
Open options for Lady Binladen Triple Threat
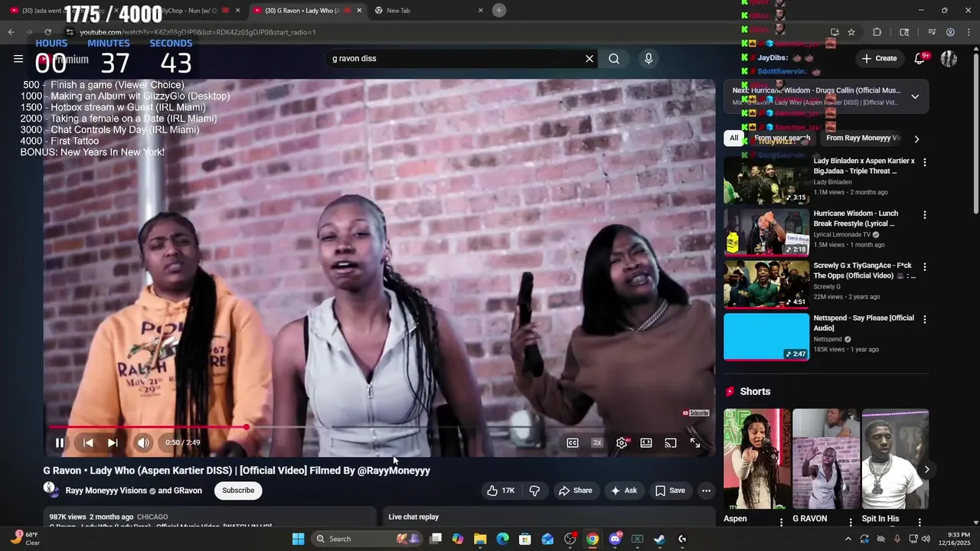pyautogui.click(x=924, y=162)
